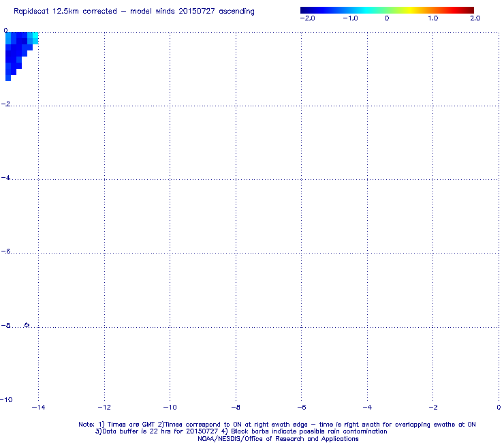The height and width of the screenshot is (443, 504).
Task: Click the '20150727 ascending' date text in title
Action: coord(217,12)
